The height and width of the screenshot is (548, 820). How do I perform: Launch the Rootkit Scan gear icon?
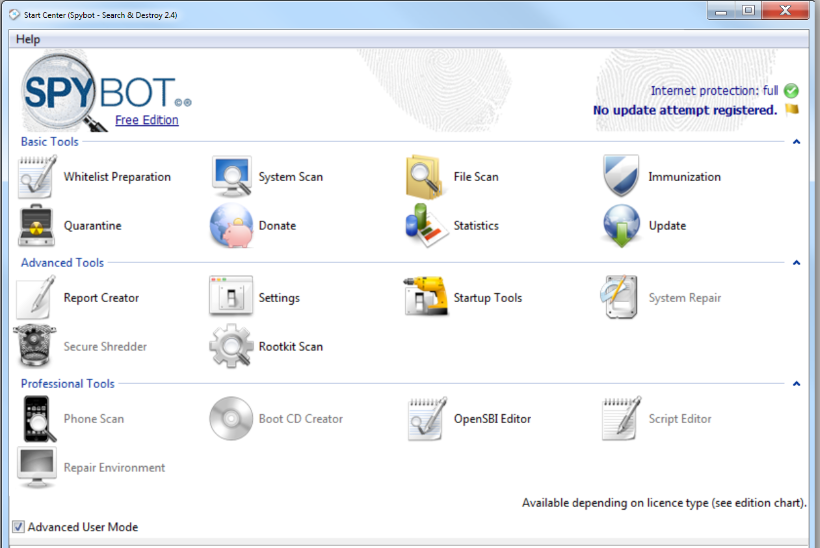click(x=231, y=346)
